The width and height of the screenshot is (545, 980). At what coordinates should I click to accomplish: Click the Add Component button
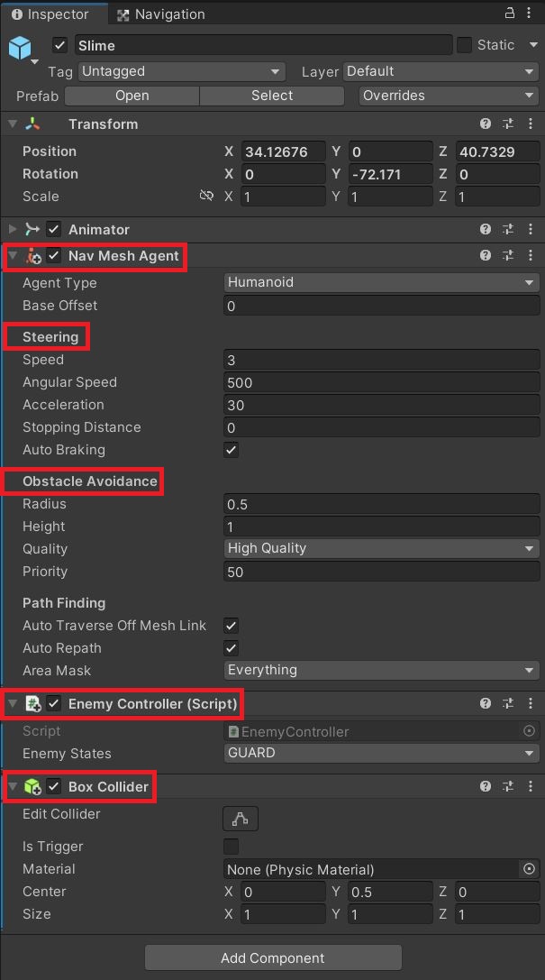(x=273, y=957)
